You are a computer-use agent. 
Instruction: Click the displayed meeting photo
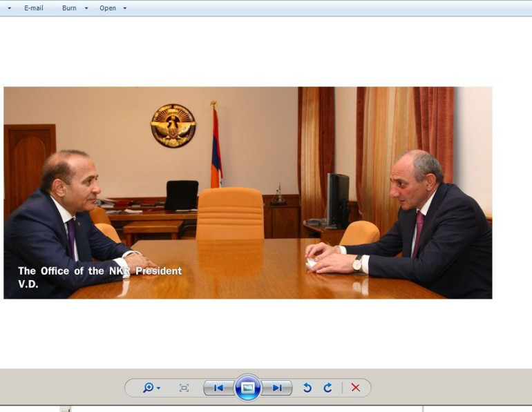[x=247, y=193]
